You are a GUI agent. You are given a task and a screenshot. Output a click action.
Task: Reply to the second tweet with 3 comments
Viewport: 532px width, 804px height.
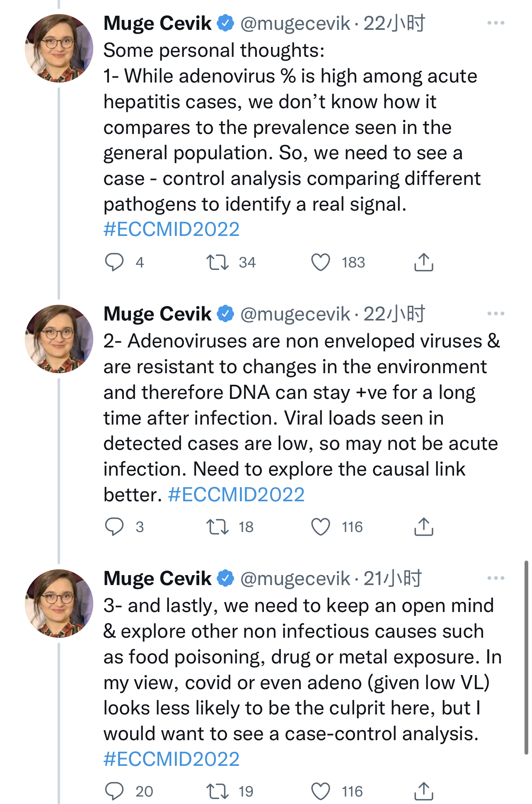click(114, 527)
